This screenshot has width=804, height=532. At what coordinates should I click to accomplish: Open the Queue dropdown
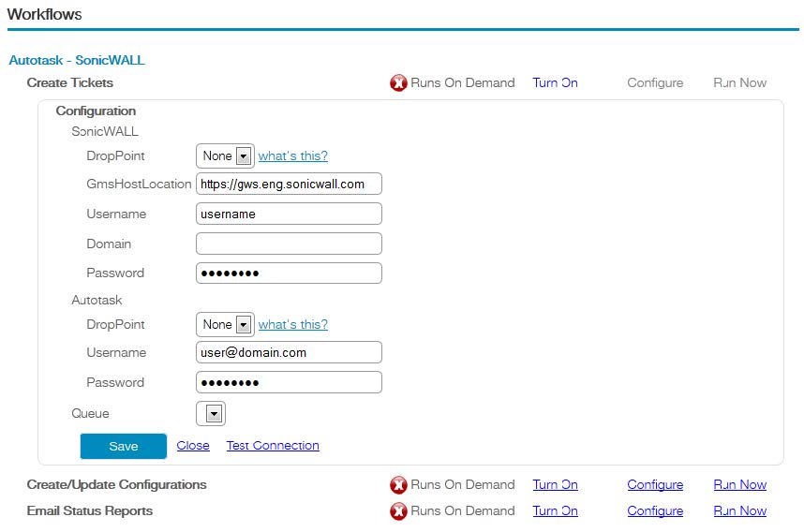coord(211,414)
